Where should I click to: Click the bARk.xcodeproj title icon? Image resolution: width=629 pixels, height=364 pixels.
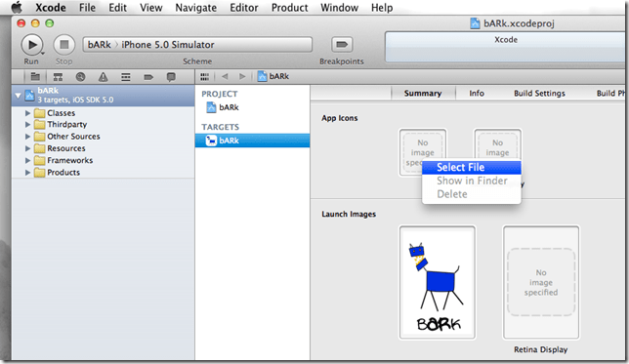coord(475,23)
